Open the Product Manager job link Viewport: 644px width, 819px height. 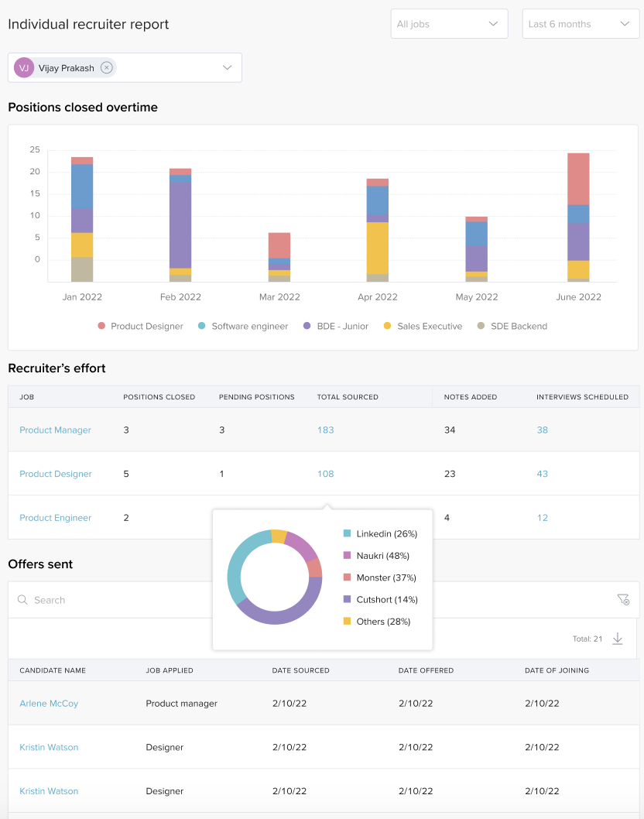(55, 430)
